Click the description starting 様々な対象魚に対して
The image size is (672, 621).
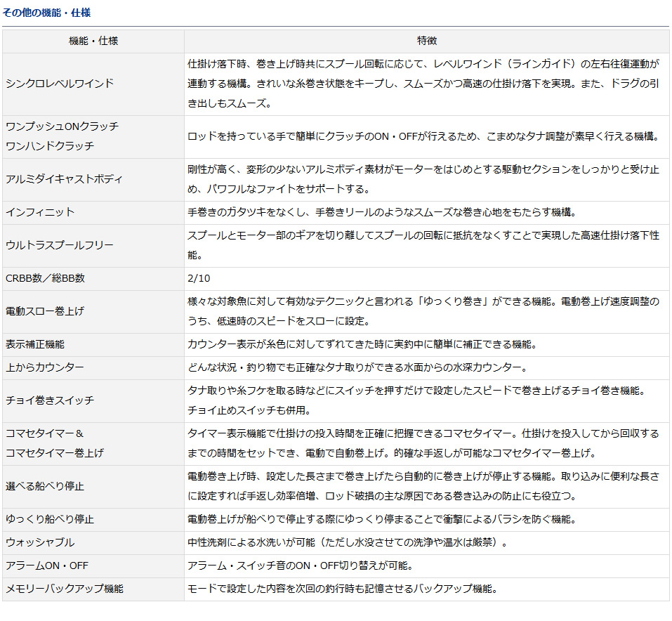tap(423, 311)
